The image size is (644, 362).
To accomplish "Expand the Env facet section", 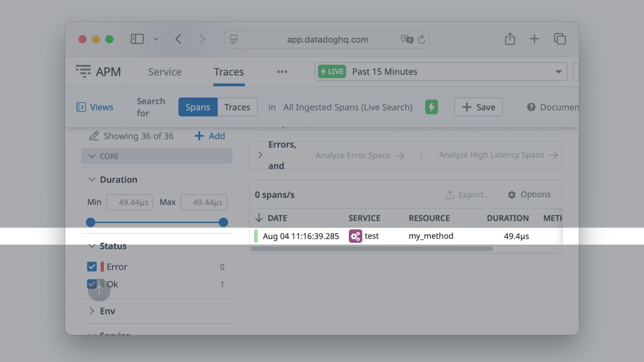I will click(x=92, y=311).
